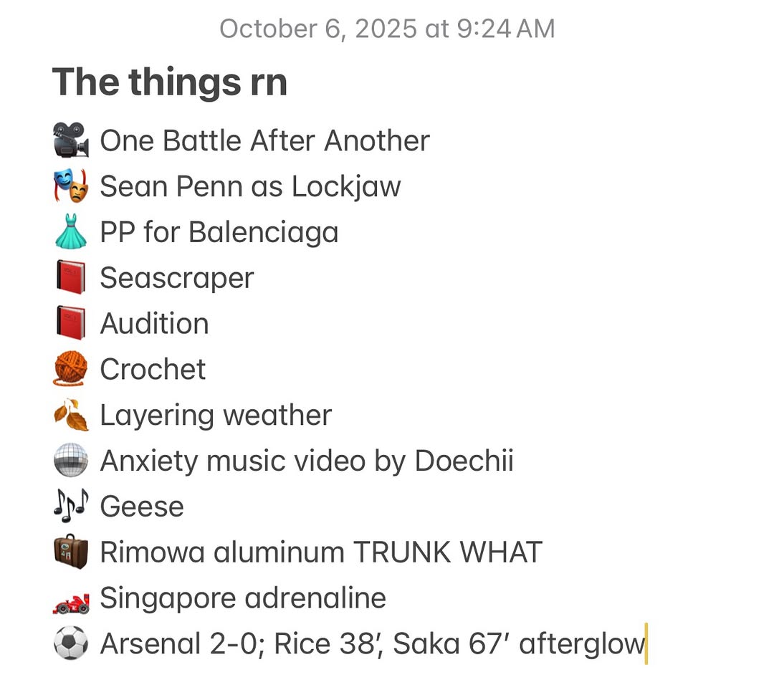Click the theater masks emoji

71,186
